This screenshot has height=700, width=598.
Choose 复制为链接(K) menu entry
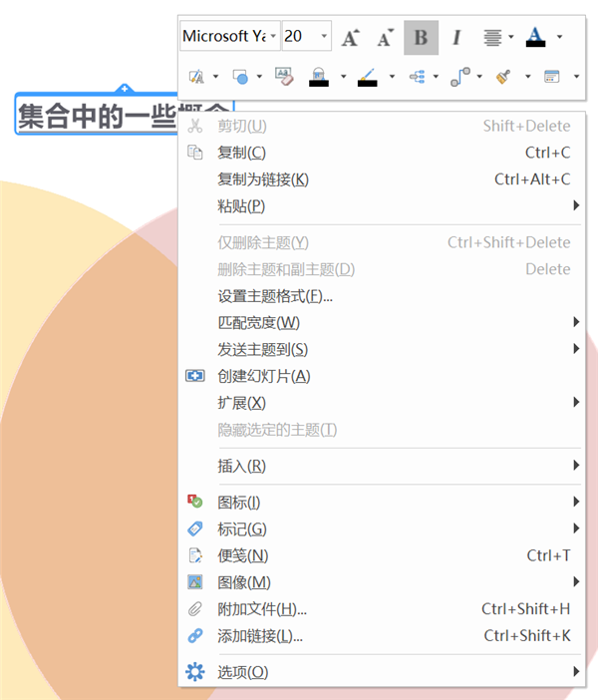tap(382, 179)
